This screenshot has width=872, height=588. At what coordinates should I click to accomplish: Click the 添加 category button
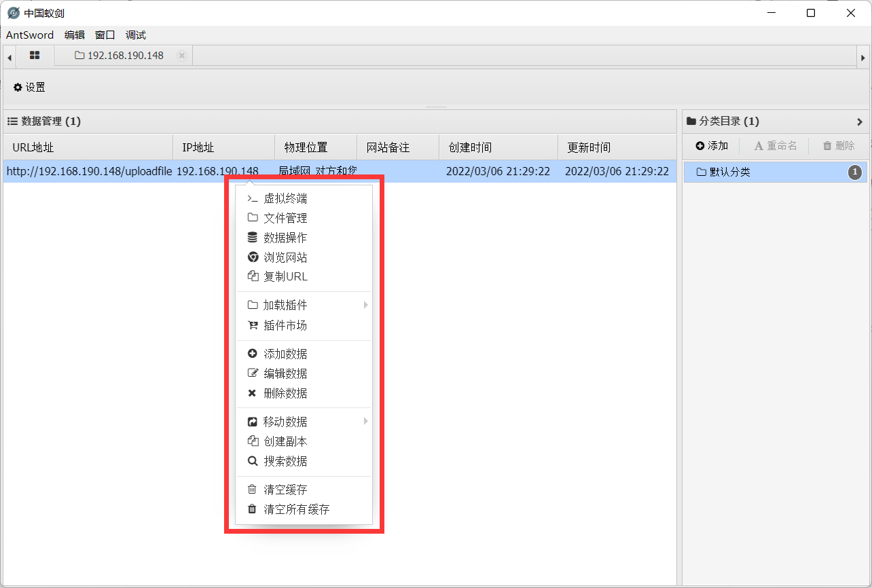(x=712, y=145)
